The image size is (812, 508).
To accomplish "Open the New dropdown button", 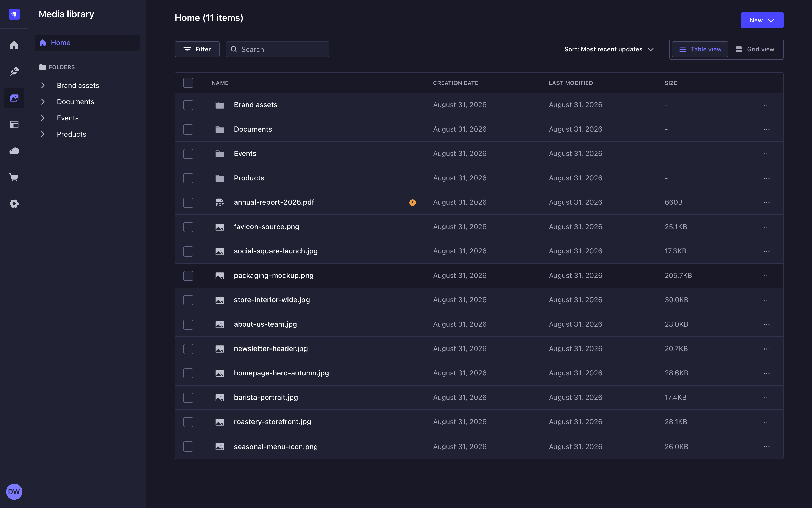I will pyautogui.click(x=762, y=21).
